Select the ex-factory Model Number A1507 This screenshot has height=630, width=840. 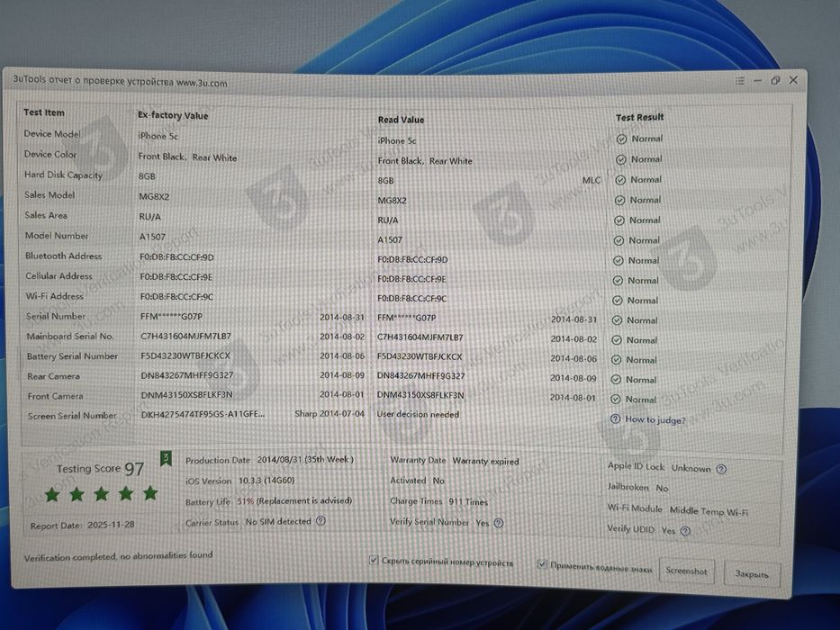[152, 237]
